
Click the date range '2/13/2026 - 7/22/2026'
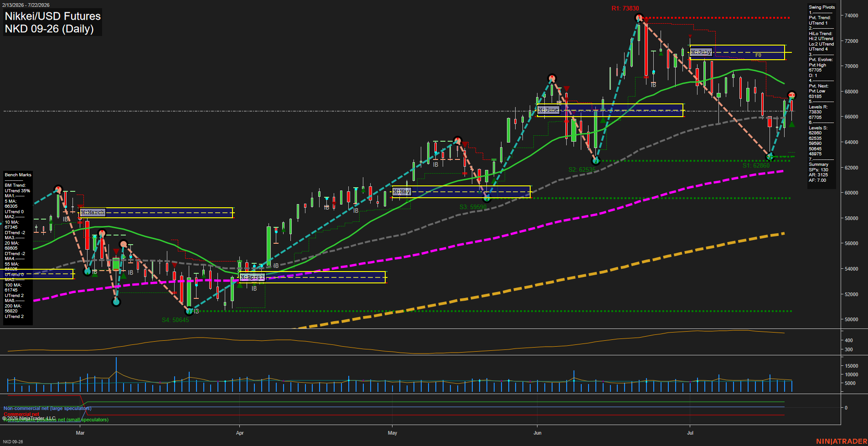click(25, 5)
